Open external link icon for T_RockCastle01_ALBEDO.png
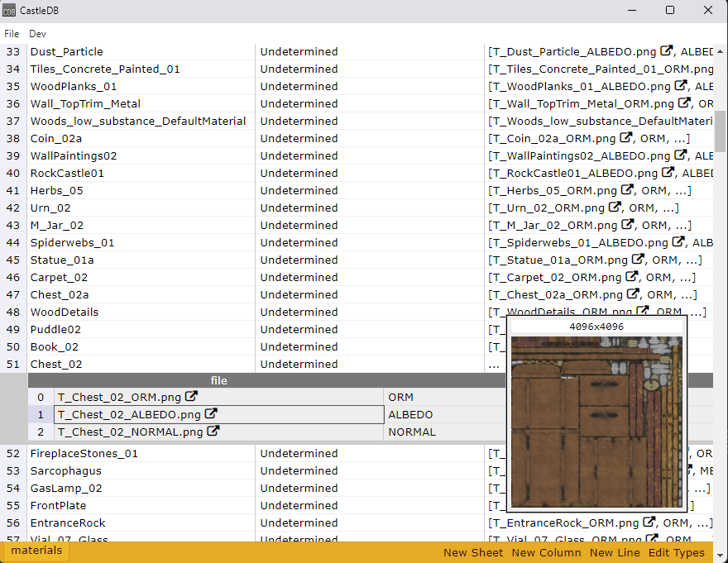The width and height of the screenshot is (728, 563). point(668,172)
